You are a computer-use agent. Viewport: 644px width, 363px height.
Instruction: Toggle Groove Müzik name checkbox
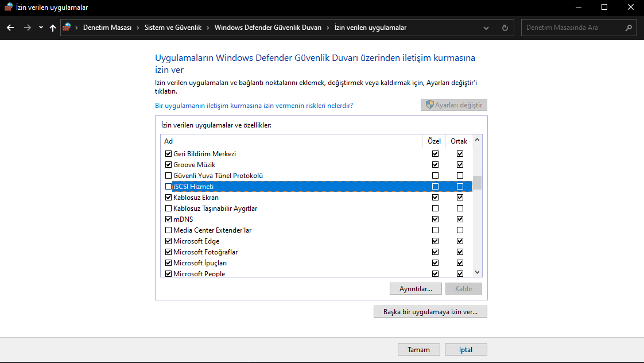(x=168, y=164)
